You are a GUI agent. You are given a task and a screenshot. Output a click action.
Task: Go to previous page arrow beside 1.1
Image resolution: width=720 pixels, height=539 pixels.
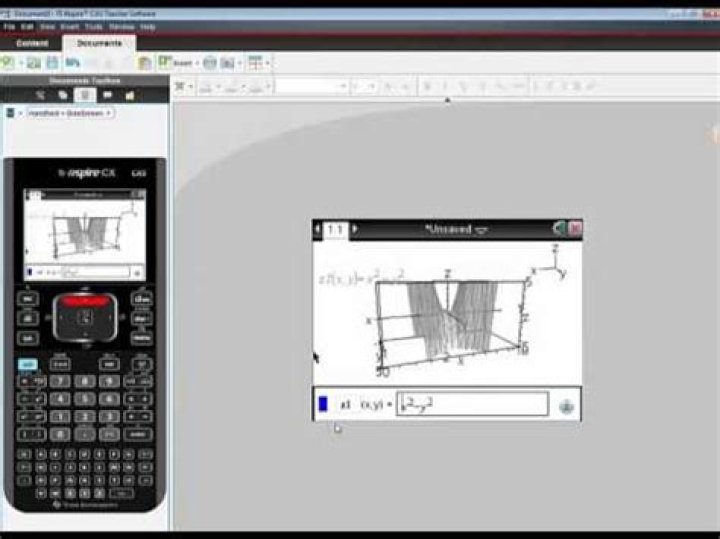(317, 229)
